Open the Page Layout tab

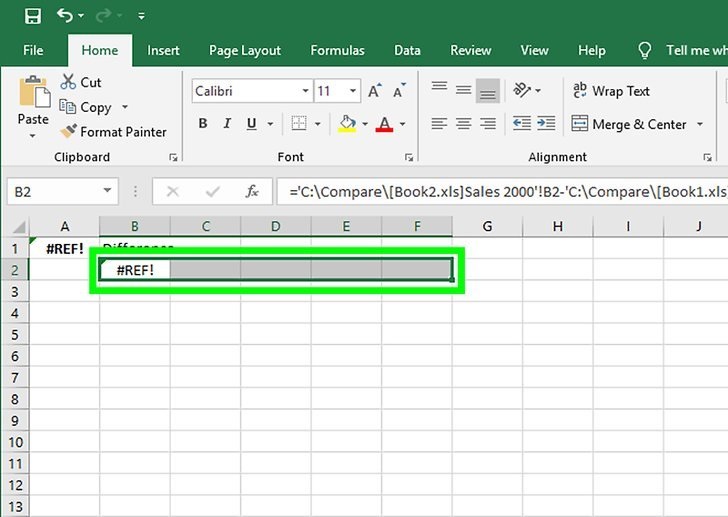(245, 50)
